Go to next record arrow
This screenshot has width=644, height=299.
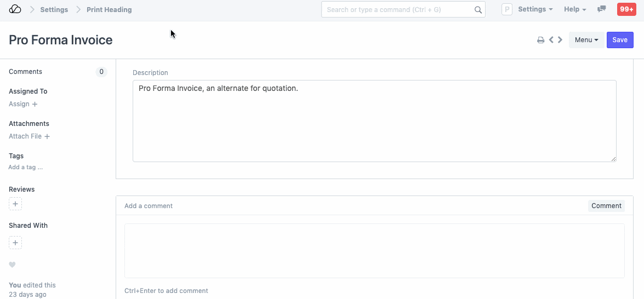[x=560, y=40]
